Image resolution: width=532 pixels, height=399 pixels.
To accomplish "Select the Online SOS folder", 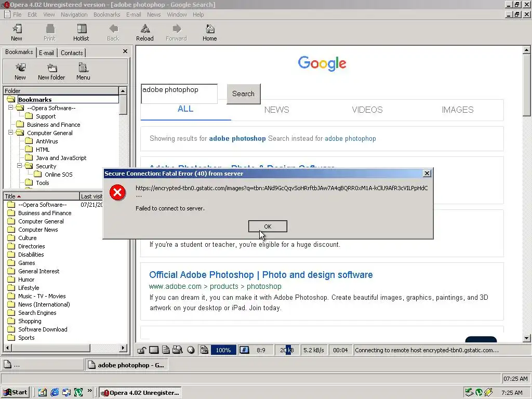I will (x=58, y=175).
